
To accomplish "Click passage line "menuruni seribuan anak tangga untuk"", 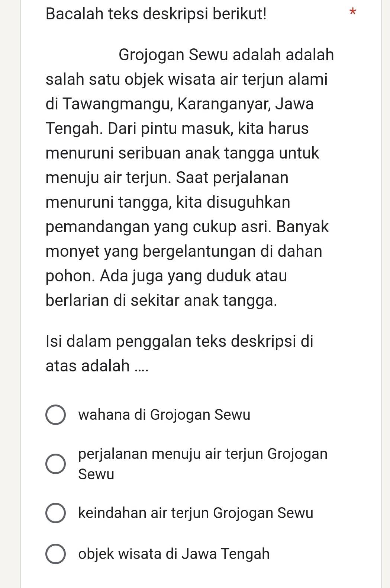I will coord(183,153).
